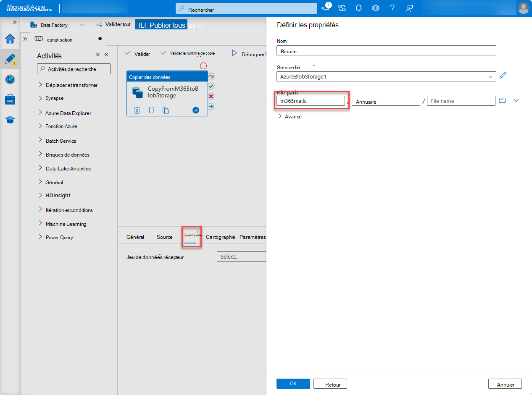Duplicate the copy activity with the copy icon
Viewport: 532px width, 395px height.
click(166, 110)
